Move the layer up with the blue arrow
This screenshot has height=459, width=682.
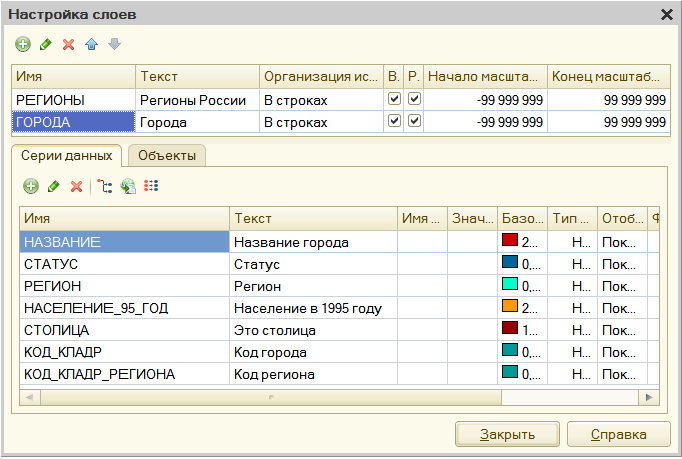point(91,45)
